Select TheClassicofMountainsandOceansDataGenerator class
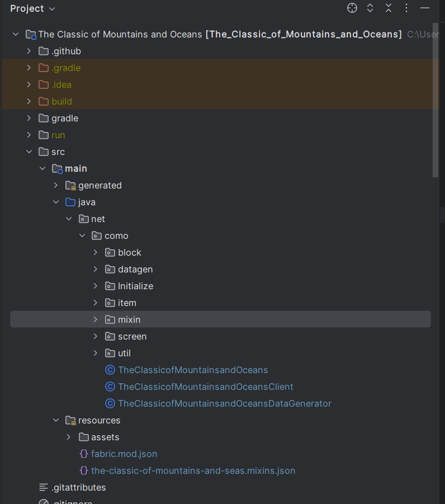 [224, 403]
